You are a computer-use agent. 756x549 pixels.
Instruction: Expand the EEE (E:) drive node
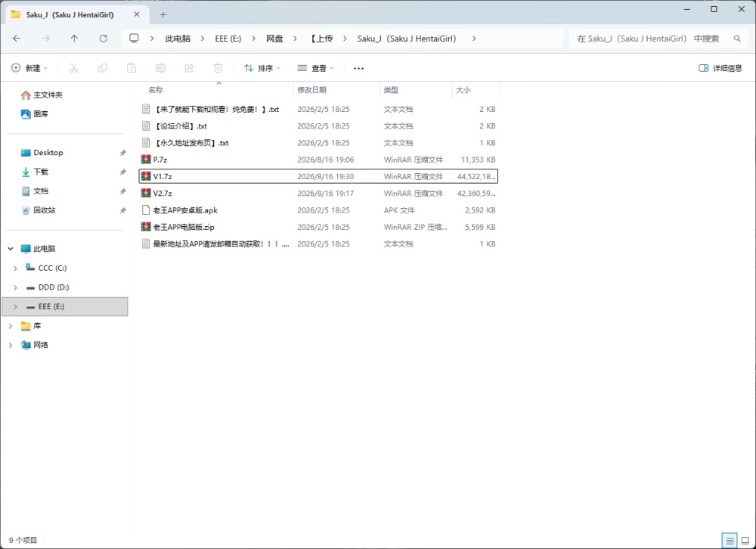click(x=15, y=307)
